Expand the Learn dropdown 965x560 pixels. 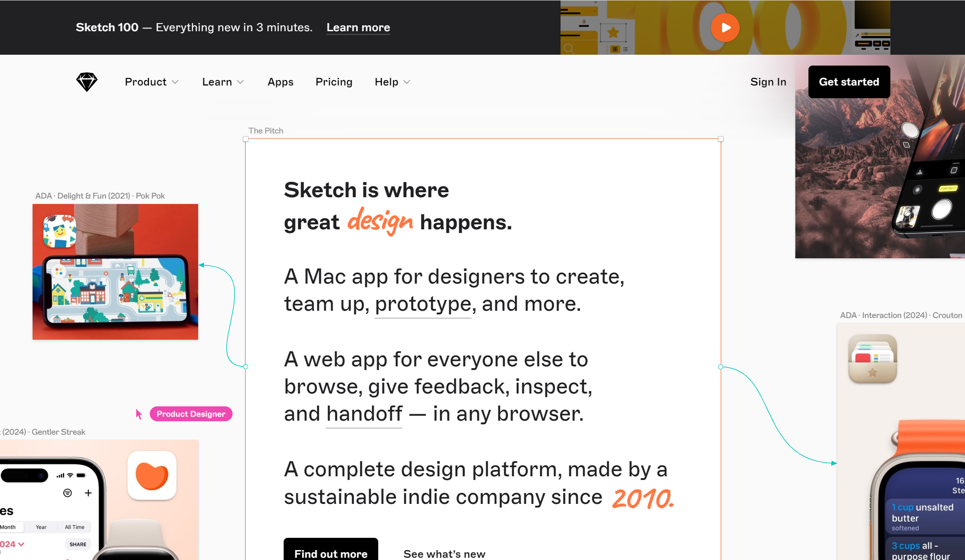pyautogui.click(x=223, y=82)
